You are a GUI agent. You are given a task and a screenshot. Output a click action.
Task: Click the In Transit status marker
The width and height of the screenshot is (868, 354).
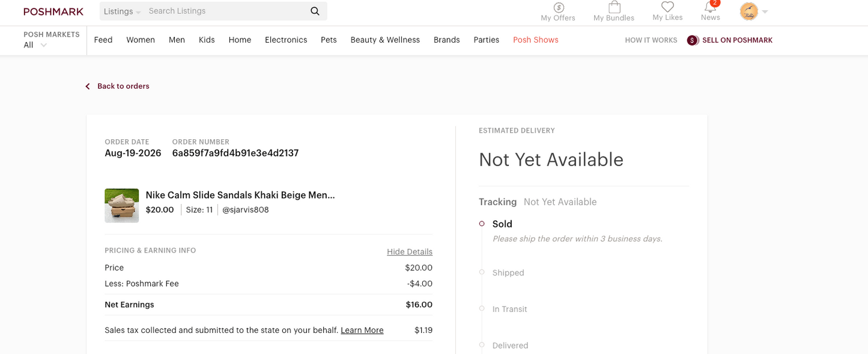tap(482, 308)
